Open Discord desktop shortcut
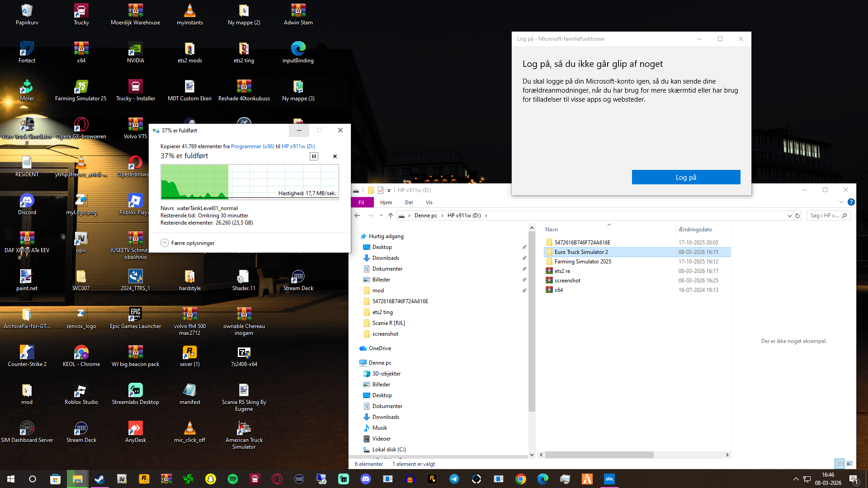868x488 pixels. 27,200
